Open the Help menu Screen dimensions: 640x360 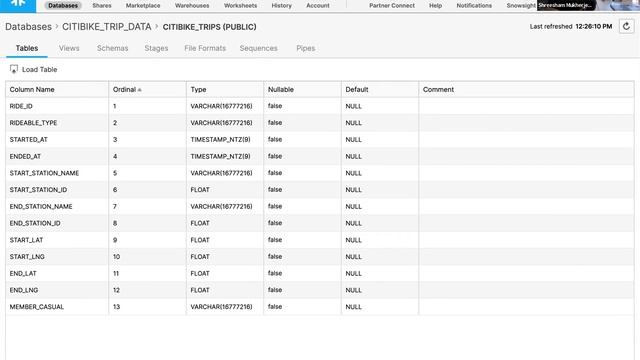coord(436,6)
